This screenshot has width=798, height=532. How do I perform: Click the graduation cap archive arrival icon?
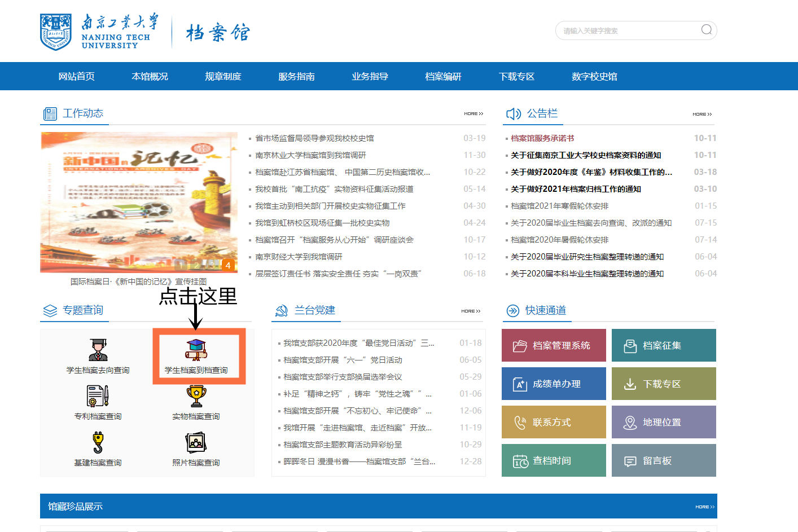196,350
